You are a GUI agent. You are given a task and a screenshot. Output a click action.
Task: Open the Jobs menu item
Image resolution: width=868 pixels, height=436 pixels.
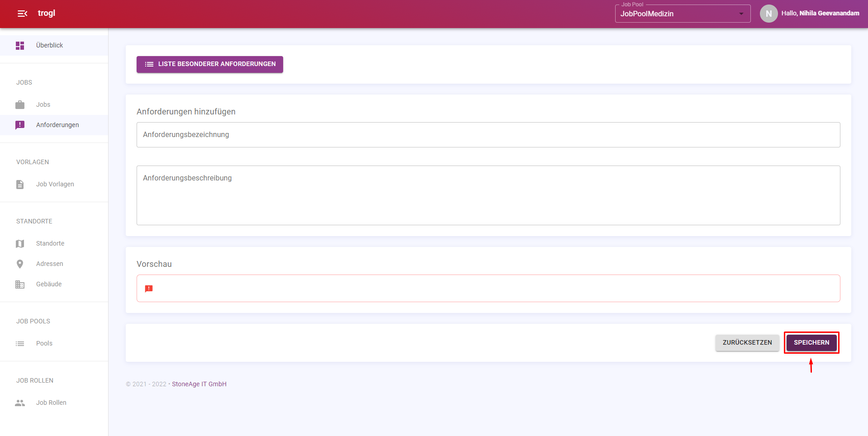tap(54, 104)
